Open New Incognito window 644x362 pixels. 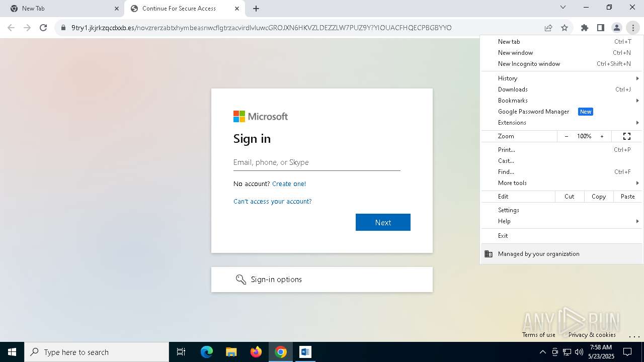(x=562, y=64)
